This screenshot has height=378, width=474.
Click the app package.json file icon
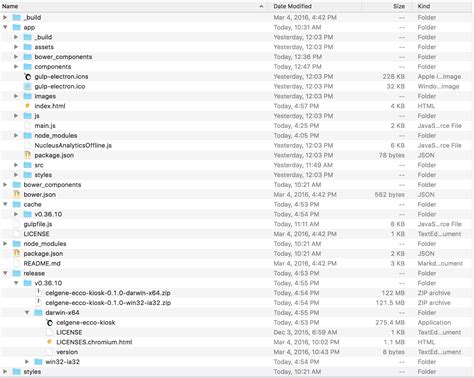pos(28,155)
